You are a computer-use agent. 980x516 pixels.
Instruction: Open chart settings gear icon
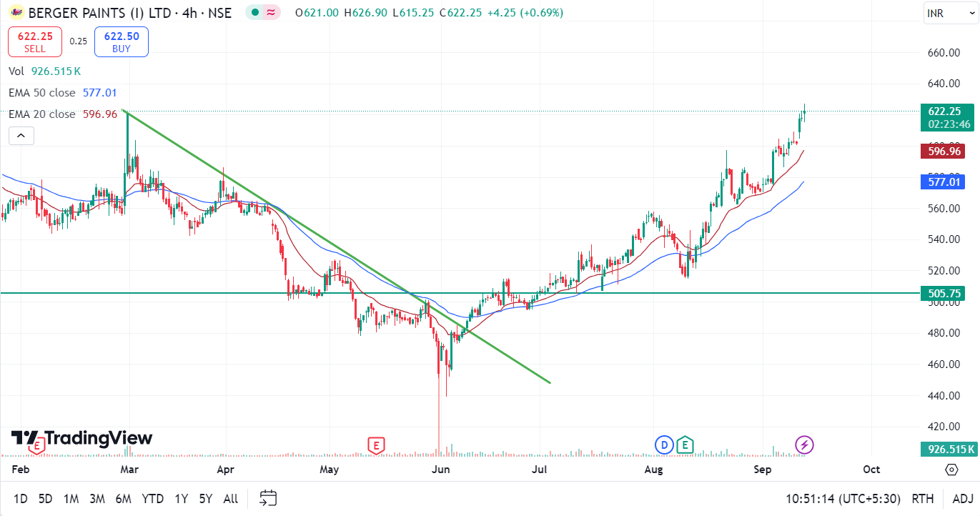click(x=951, y=470)
